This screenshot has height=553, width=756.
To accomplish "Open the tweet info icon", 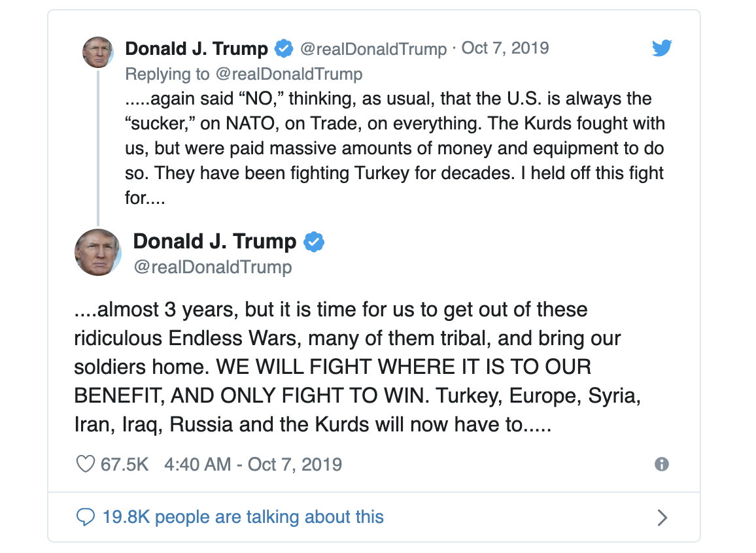I will pos(662,464).
